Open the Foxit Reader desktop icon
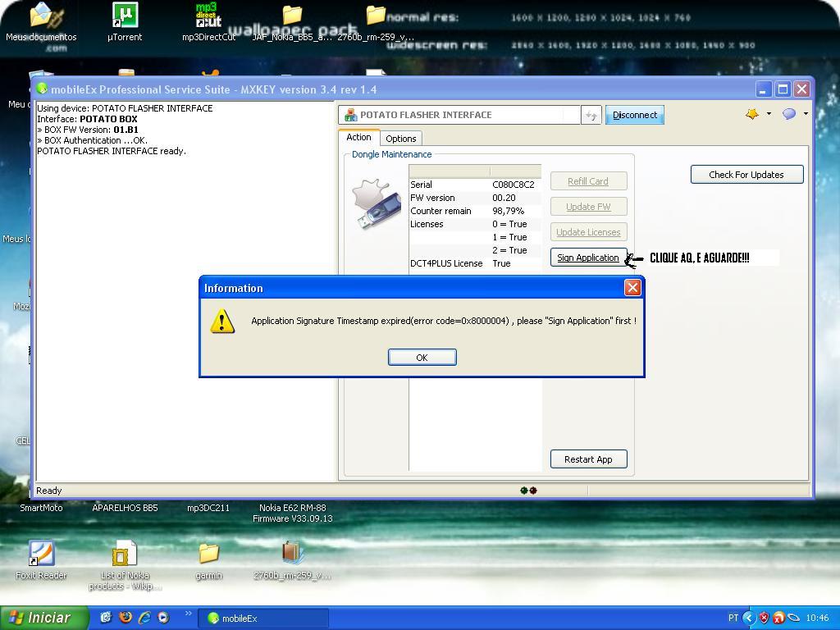Screen dimensions: 840x630 click(41, 558)
